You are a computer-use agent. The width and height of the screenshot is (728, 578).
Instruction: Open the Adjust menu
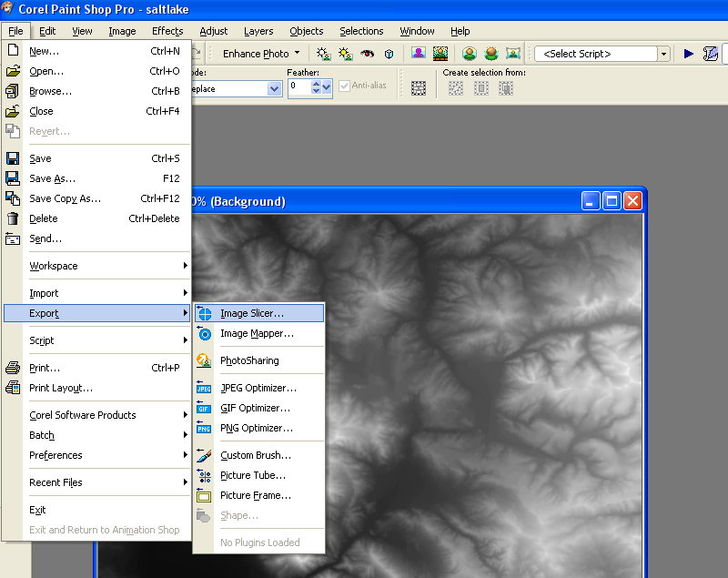point(214,31)
